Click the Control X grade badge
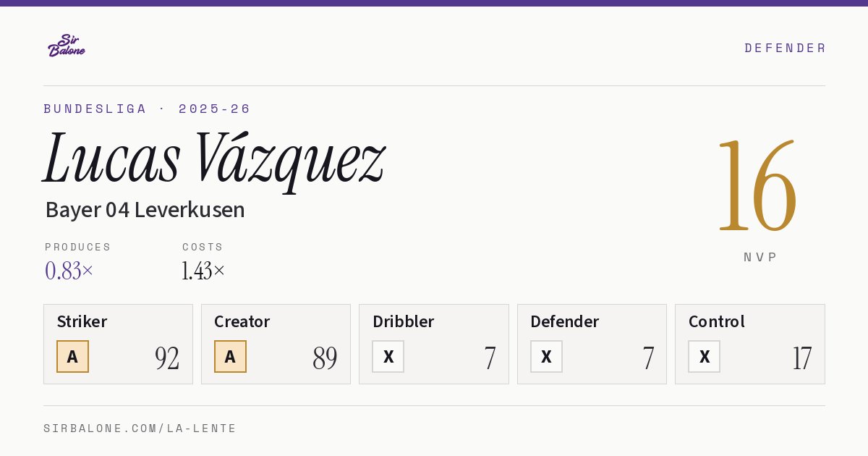 point(704,356)
